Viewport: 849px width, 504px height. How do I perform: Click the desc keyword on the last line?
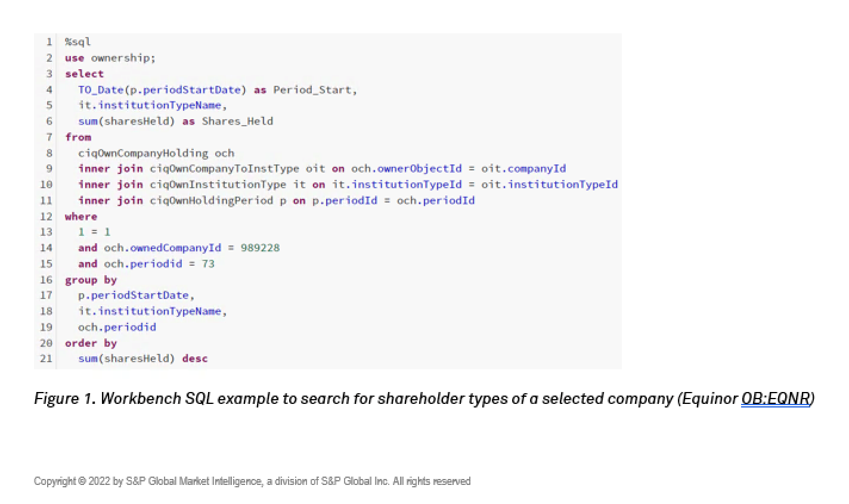point(195,359)
